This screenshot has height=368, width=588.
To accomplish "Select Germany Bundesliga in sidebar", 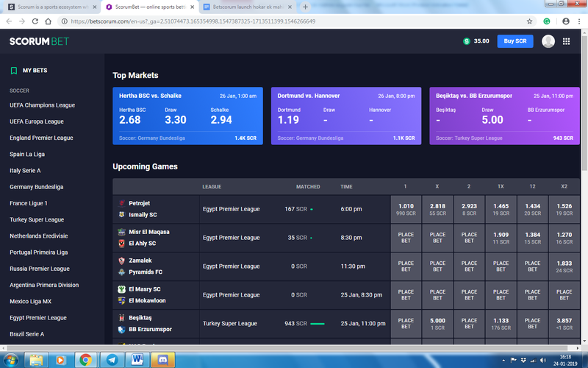I will 36,187.
